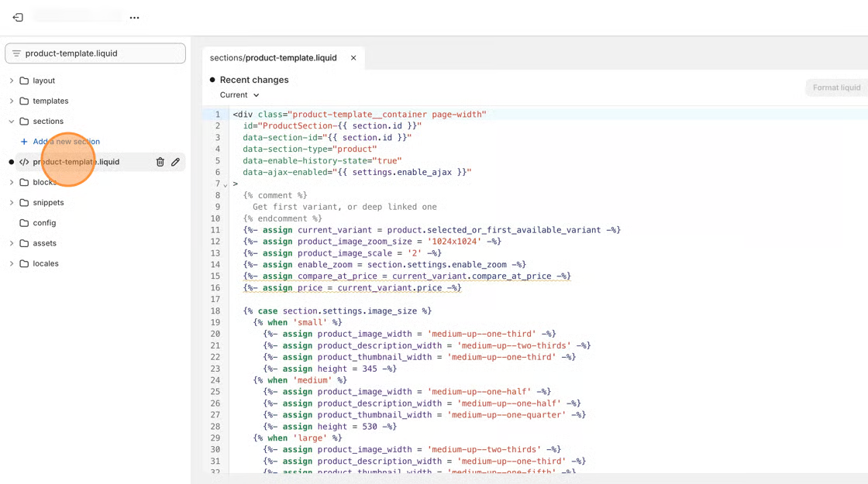
Task: Open the three-dot more actions menu
Action: [x=134, y=17]
